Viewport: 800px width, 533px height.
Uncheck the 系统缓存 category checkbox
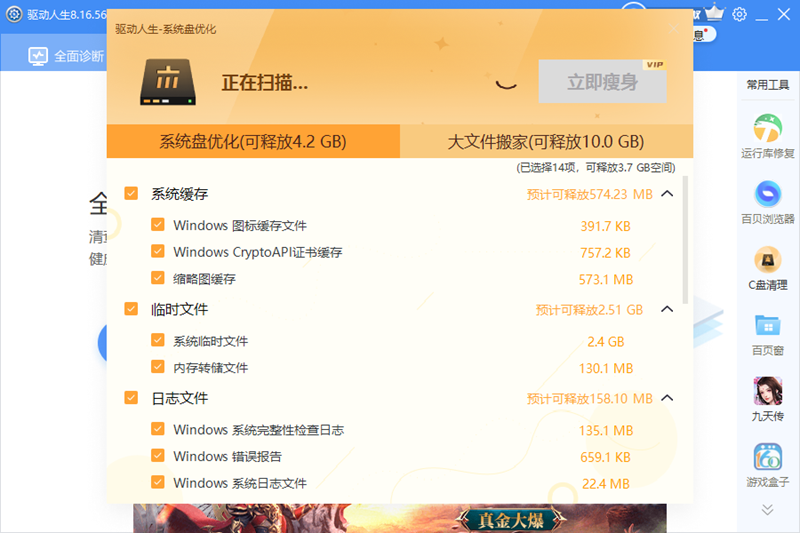click(x=131, y=194)
